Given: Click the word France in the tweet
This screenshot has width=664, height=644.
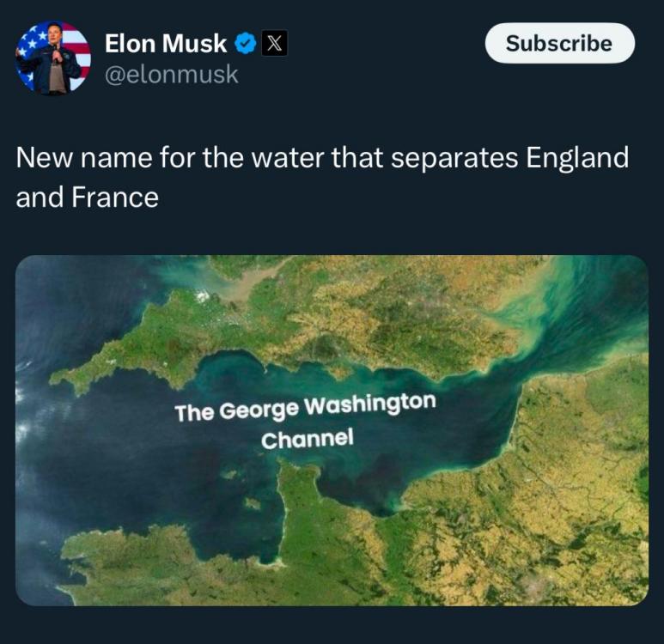Looking at the screenshot, I should (x=115, y=197).
